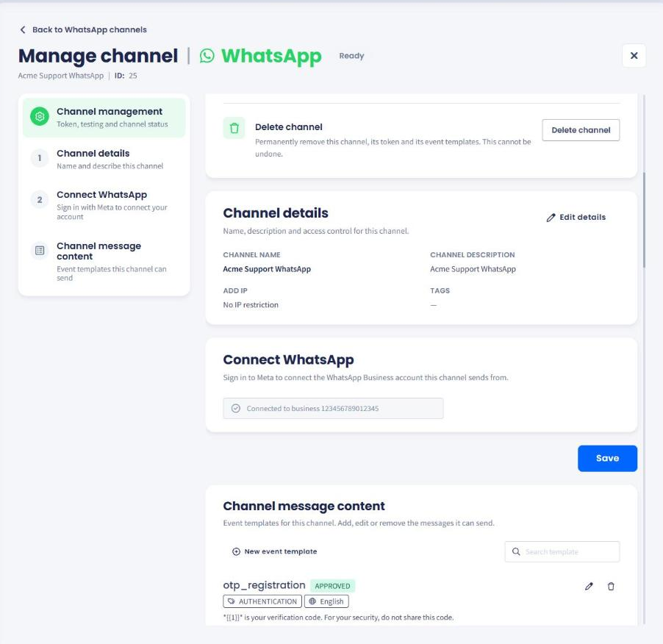Click the AUTHENTICATION category badge
Viewport: 663px width, 644px height.
(x=262, y=601)
